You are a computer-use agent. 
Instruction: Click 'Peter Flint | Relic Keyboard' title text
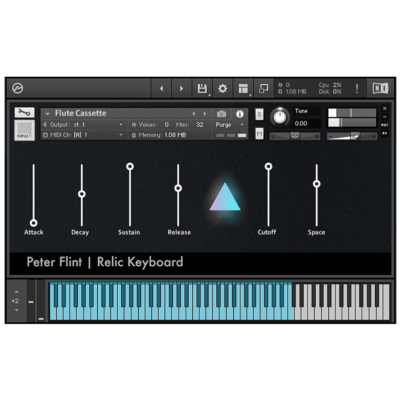(x=105, y=262)
